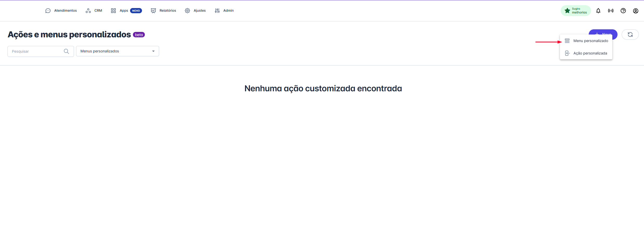
Task: Open the help question mark icon
Action: (623, 11)
